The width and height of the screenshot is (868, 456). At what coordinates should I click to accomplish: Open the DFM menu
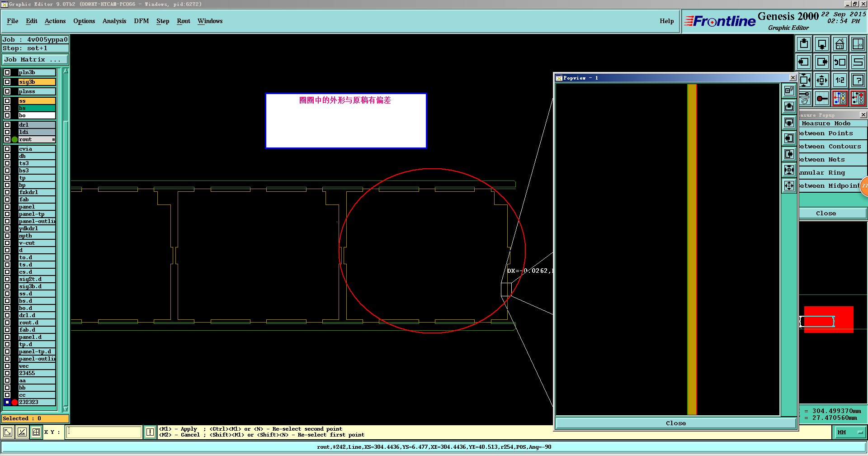[x=142, y=21]
